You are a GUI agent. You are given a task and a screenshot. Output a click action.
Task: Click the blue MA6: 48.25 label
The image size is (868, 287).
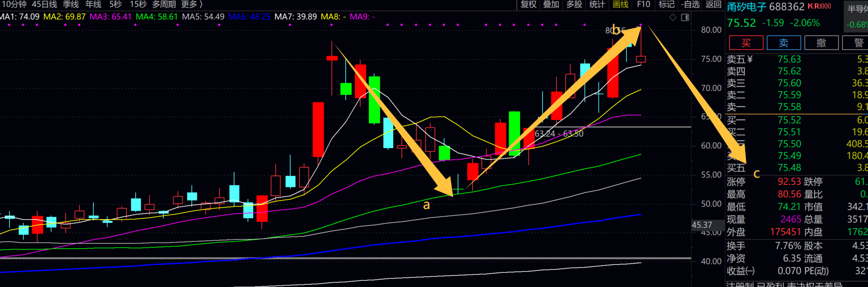(249, 17)
